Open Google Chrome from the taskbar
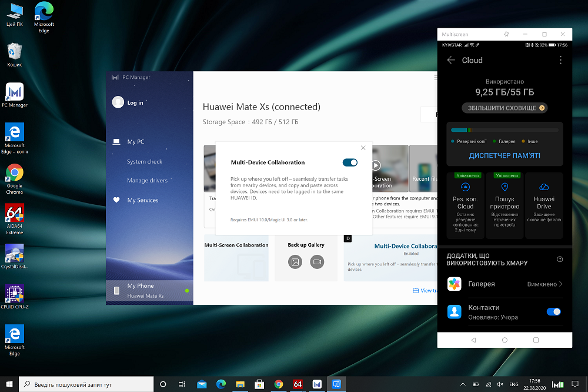The height and width of the screenshot is (392, 588). coord(279,384)
